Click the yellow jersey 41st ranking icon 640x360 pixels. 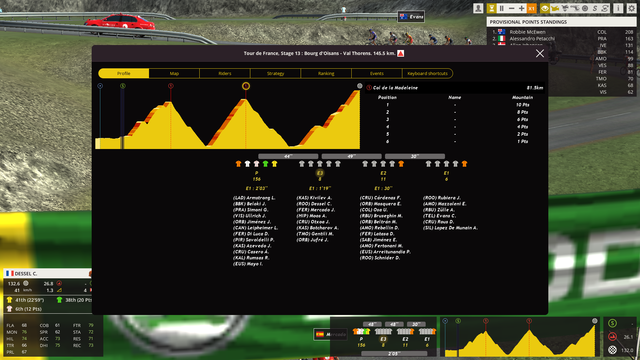pos(9,300)
